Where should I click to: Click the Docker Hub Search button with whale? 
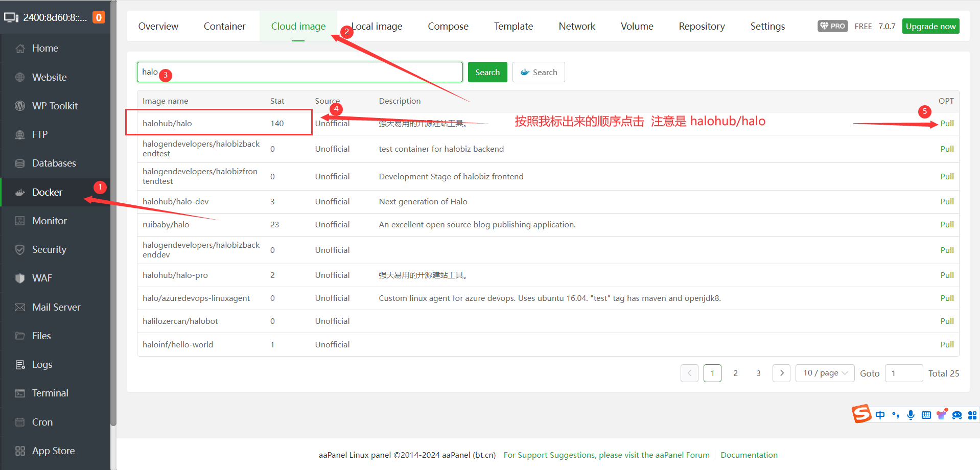[539, 72]
